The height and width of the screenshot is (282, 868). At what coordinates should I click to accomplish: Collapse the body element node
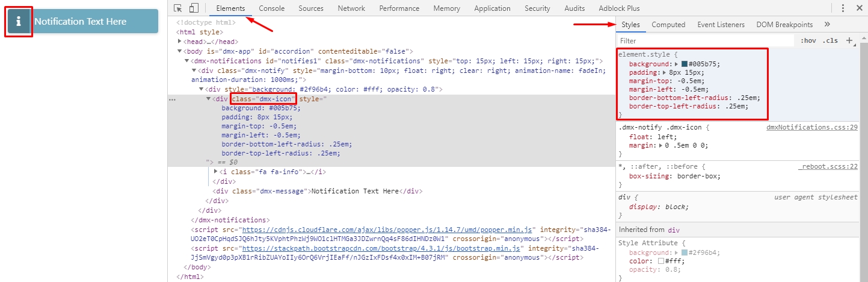(180, 51)
